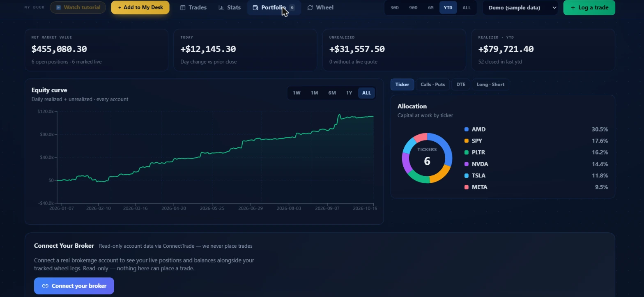Screen dimensions: 644x297
Task: Click the Connect your broker button
Action: click(x=74, y=286)
